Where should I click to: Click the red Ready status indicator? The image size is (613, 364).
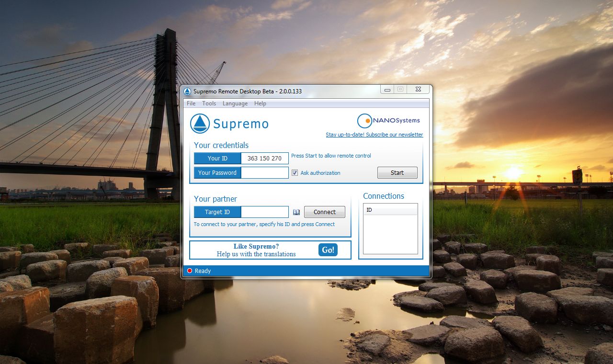190,271
